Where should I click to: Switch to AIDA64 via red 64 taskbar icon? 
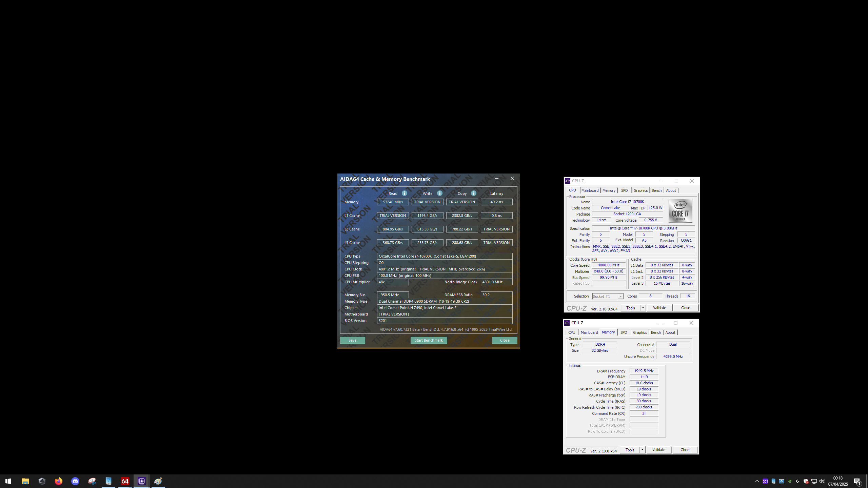tap(125, 481)
